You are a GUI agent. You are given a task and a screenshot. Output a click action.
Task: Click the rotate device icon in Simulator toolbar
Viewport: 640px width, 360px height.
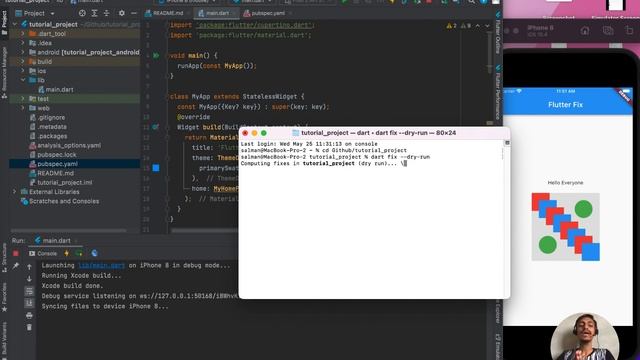[629, 31]
